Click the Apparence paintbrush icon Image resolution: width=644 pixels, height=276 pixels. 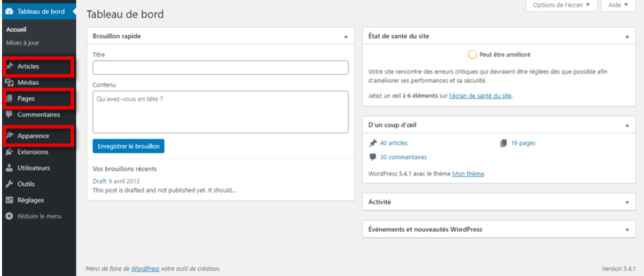point(10,136)
